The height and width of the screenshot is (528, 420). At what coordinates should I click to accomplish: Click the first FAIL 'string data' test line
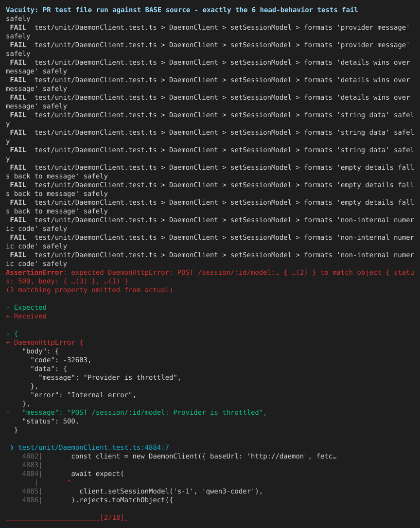tap(212, 115)
